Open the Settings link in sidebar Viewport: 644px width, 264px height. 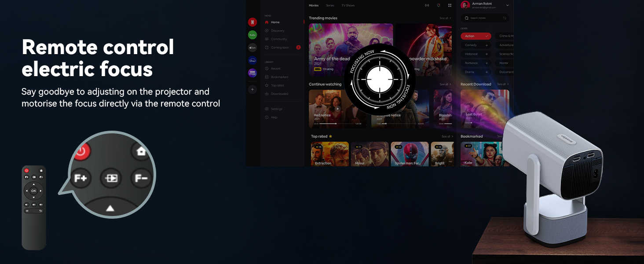tap(276, 109)
